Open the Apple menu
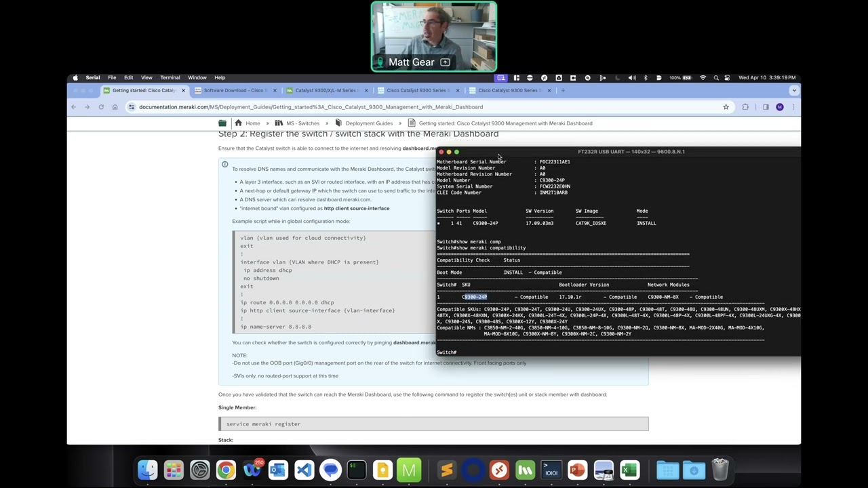Viewport: 868px width, 488px height. tap(75, 78)
